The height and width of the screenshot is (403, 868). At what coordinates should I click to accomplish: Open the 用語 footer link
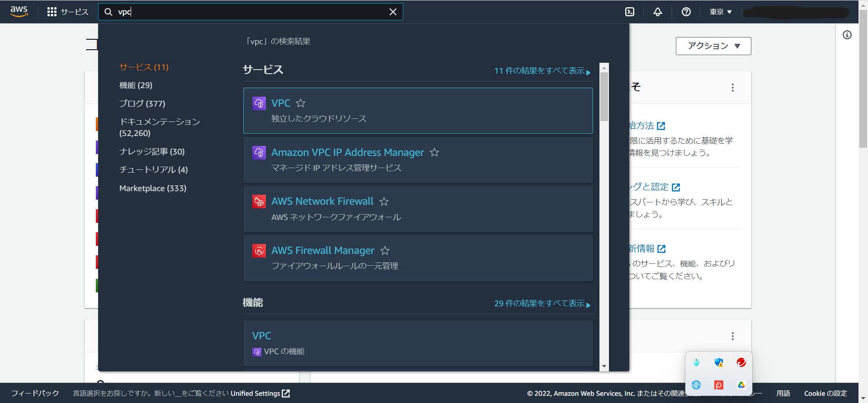[x=783, y=393]
